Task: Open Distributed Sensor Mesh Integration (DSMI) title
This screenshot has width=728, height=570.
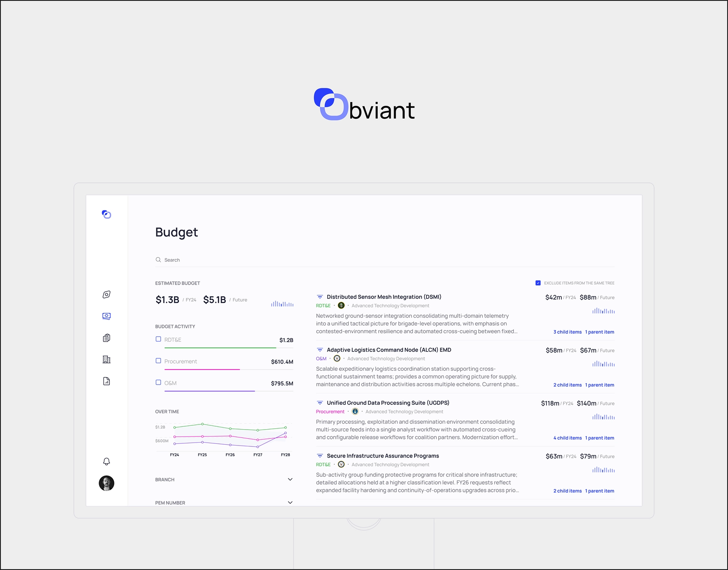Action: click(384, 297)
